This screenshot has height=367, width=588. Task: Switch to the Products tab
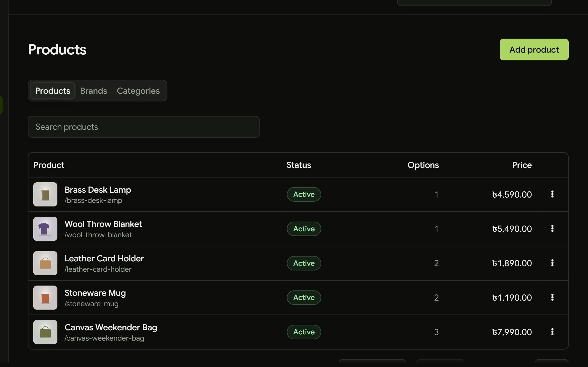point(53,91)
